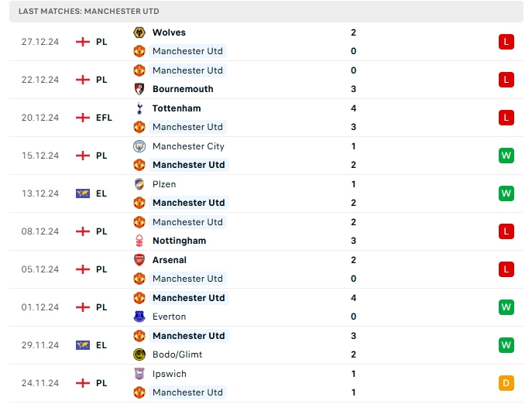Screen dimensions: 532x404
Task: Click the red L badge for Wolves match
Action: point(506,42)
